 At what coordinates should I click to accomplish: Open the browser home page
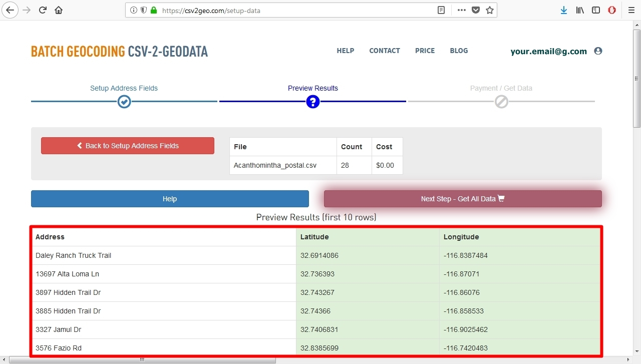(59, 10)
